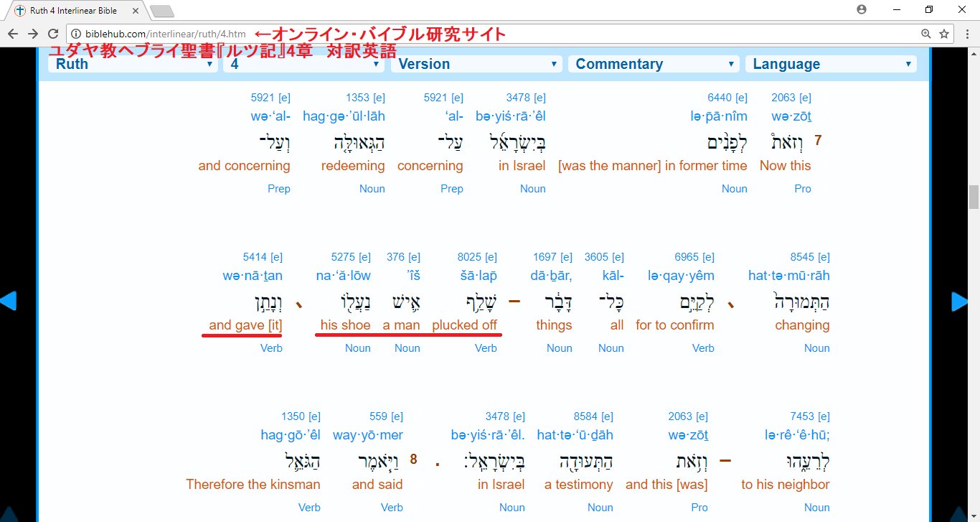
Task: Open Strong's number 1353 link
Action: 357,98
